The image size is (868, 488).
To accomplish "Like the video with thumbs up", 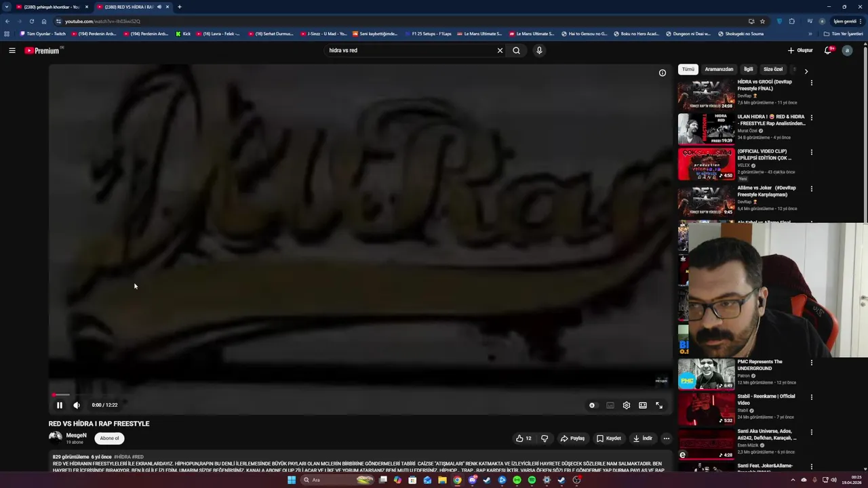I will point(524,439).
